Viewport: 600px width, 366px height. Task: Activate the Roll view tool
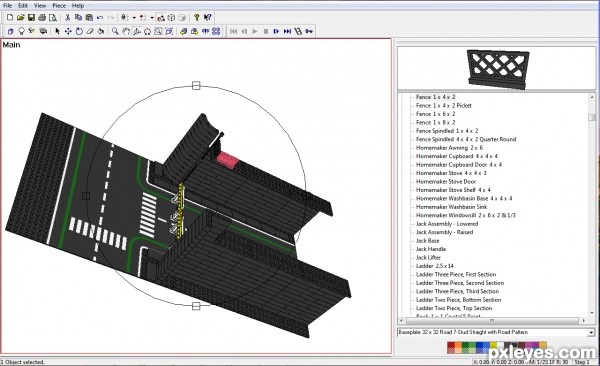tap(147, 31)
